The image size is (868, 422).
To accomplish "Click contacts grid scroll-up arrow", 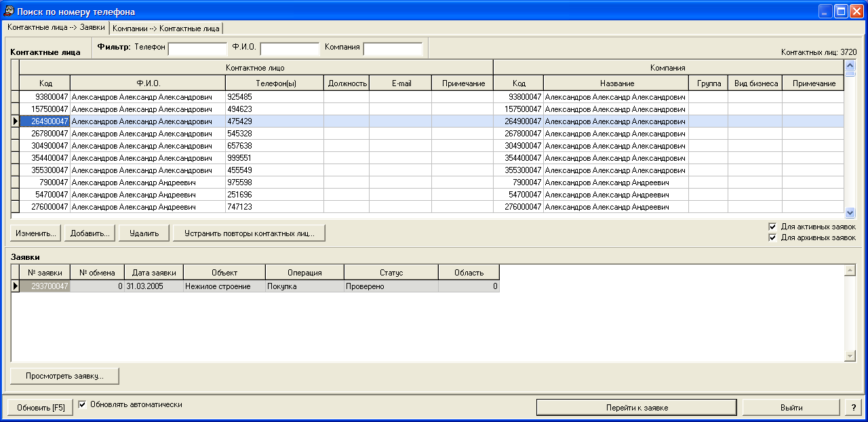I will (x=850, y=65).
